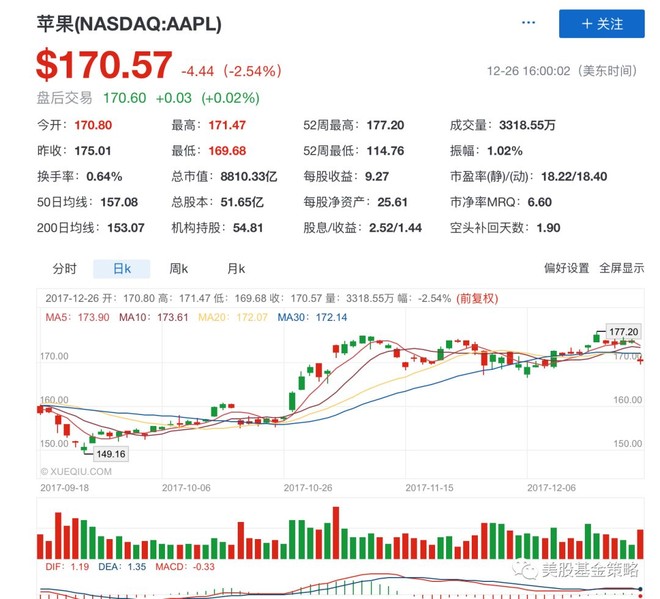Viewport: 660px width, 599px height.
Task: Click the 最高 171.47 value
Action: [227, 125]
